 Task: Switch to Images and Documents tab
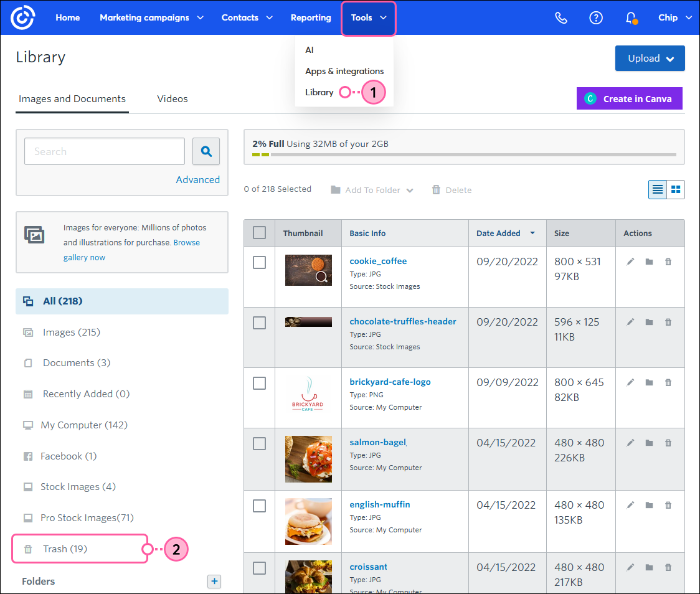point(72,98)
